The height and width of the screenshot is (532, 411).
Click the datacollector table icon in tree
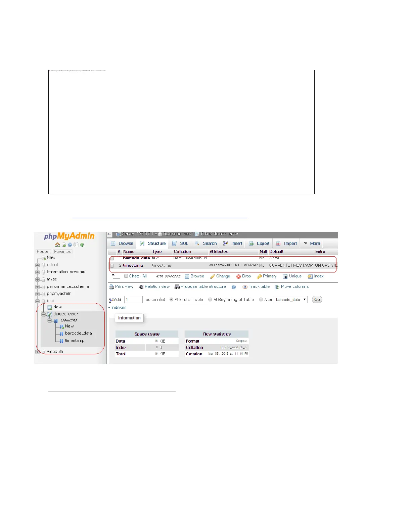click(50, 314)
